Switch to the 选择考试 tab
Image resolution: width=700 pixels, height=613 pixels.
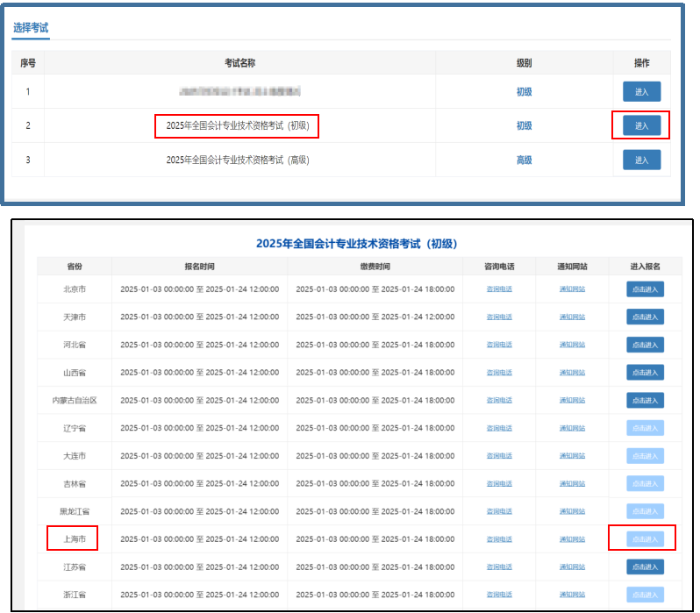[31, 28]
